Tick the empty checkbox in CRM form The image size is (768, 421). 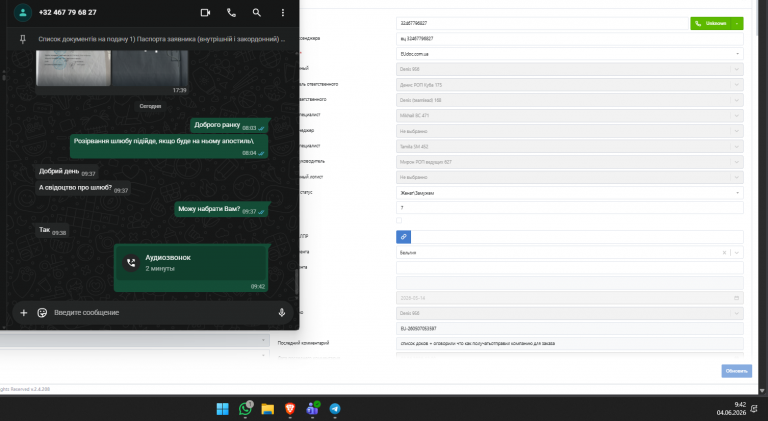pos(399,221)
